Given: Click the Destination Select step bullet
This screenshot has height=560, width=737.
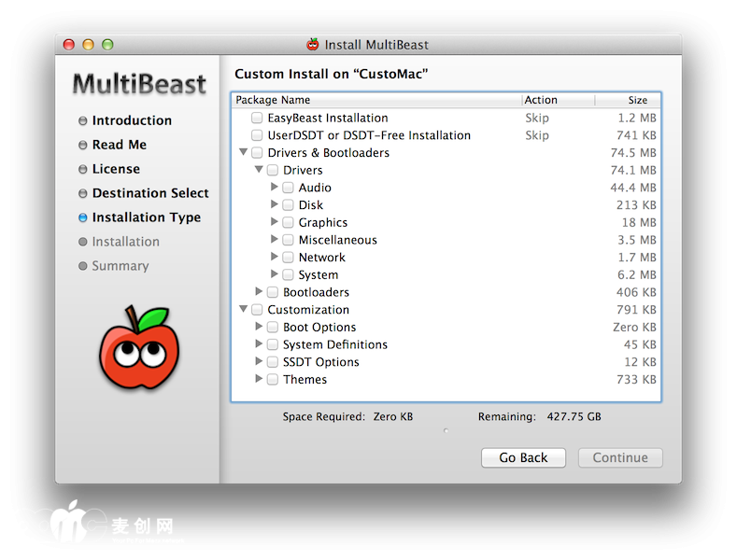Looking at the screenshot, I should pos(82,193).
